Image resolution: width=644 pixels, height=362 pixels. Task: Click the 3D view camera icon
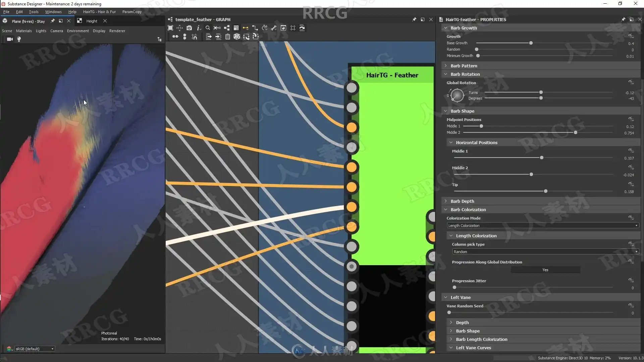point(10,39)
